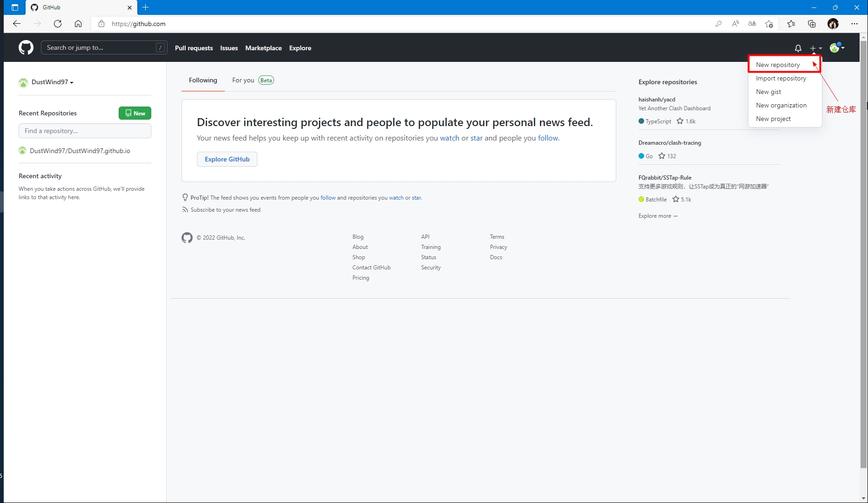The image size is (868, 503).
Task: Open the user avatar menu in header
Action: pos(837,47)
